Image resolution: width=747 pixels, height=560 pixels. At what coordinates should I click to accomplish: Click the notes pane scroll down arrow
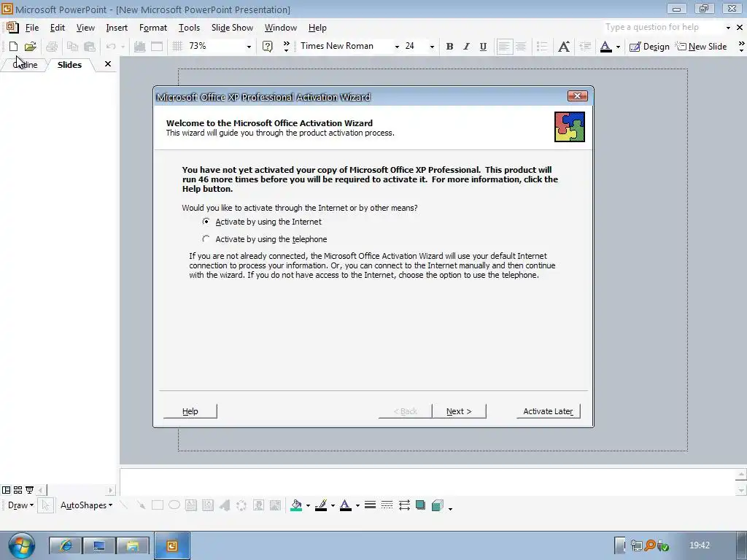coord(741,490)
